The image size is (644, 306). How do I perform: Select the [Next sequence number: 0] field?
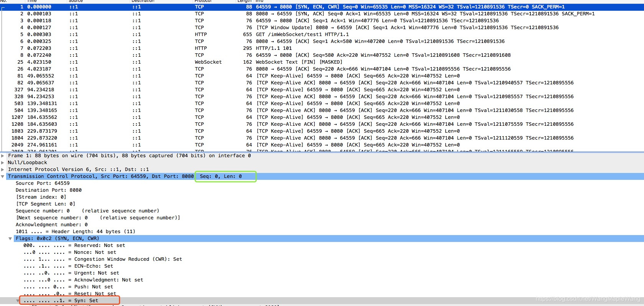tap(98, 218)
